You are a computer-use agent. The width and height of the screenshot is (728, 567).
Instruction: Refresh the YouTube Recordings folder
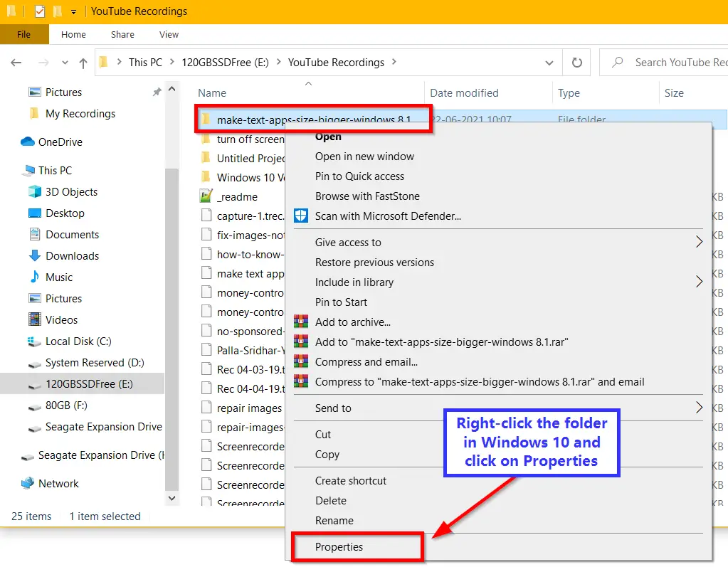click(x=576, y=62)
